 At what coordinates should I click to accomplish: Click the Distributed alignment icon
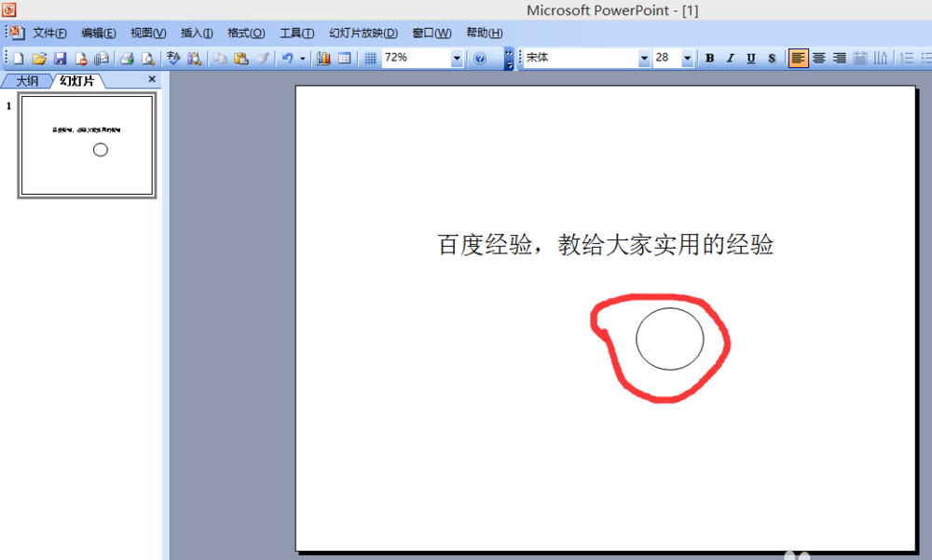(860, 59)
